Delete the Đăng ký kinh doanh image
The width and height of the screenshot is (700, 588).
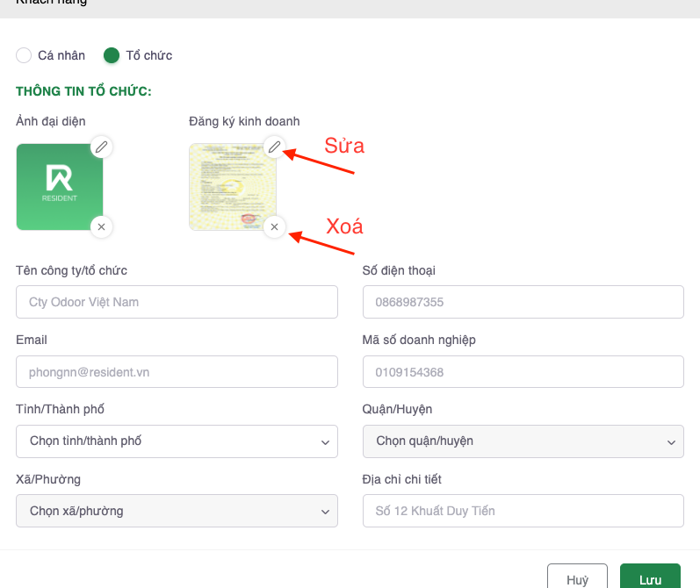click(x=274, y=227)
